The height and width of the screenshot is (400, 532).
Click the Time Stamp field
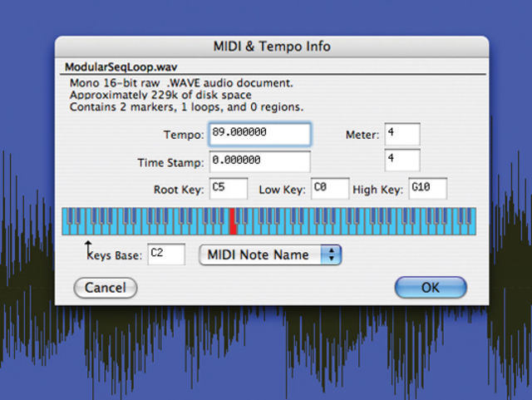(259, 161)
